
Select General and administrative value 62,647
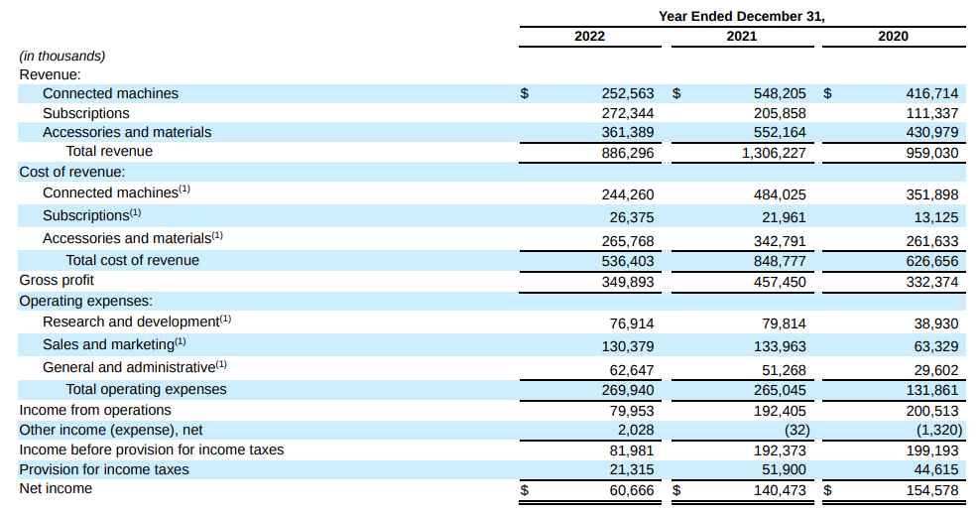pyautogui.click(x=631, y=370)
